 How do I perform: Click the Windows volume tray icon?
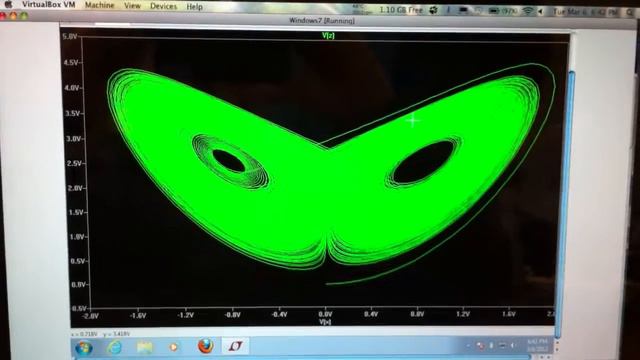point(513,346)
